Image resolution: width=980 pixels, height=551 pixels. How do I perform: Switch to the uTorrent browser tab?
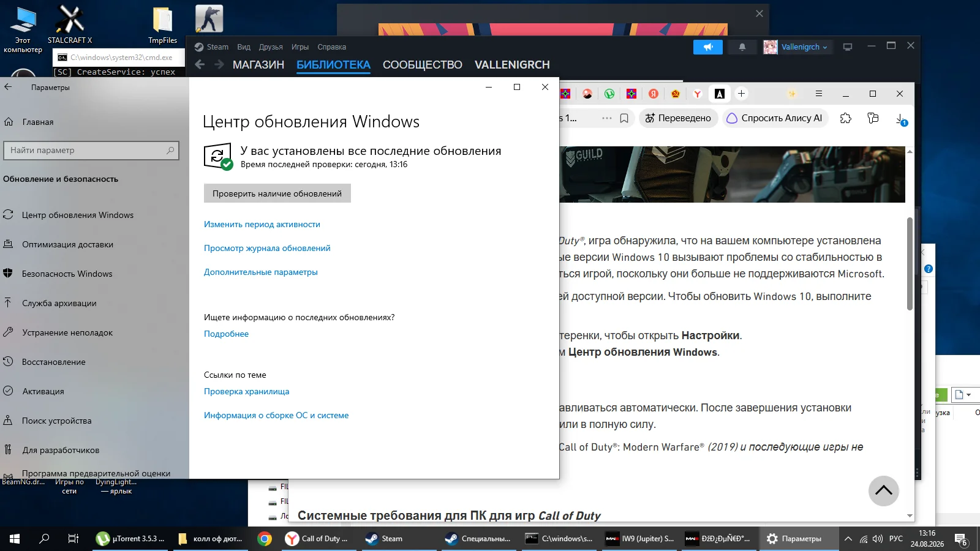pos(609,94)
